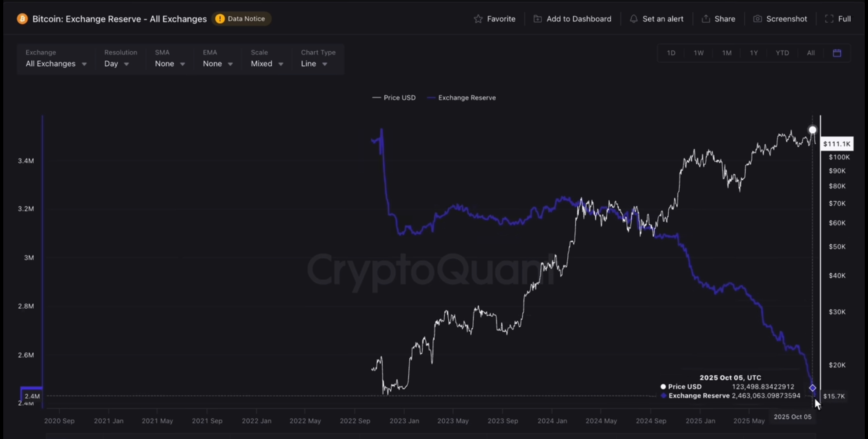Toggle Price USD series in legend
Image resolution: width=868 pixels, height=439 pixels.
click(x=394, y=98)
